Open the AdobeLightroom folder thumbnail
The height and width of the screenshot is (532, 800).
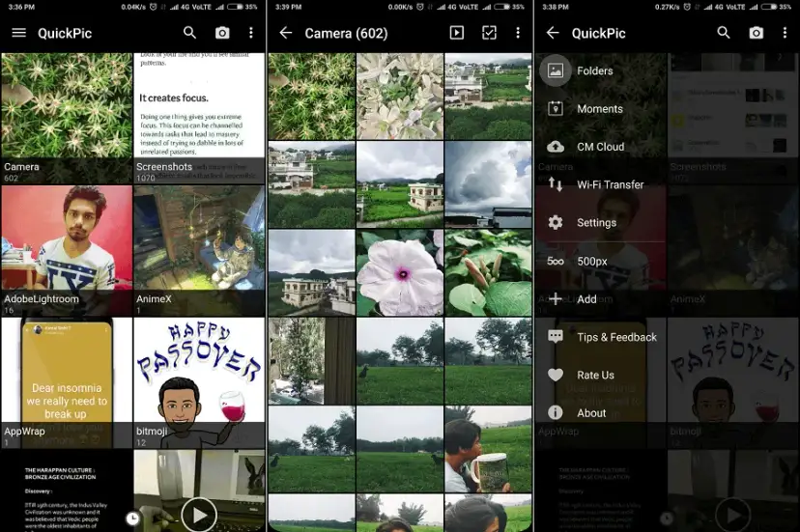(x=67, y=249)
